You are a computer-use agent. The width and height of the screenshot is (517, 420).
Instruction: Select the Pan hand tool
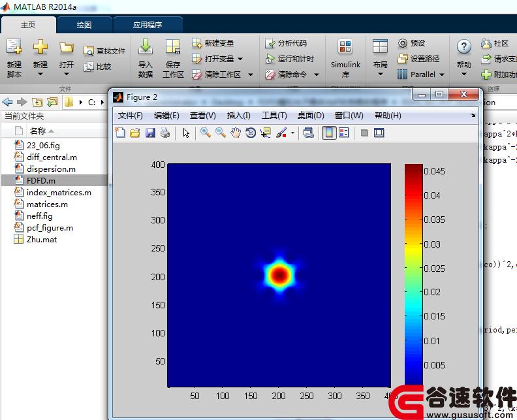pos(236,133)
